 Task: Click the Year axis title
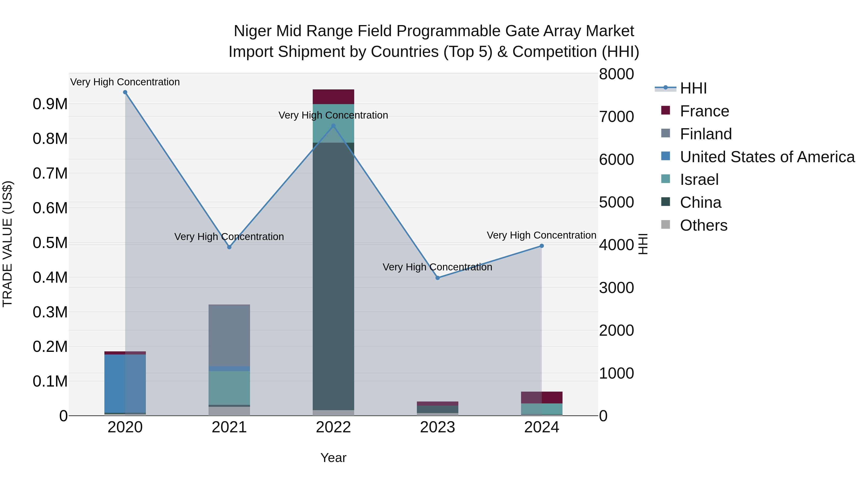click(x=333, y=458)
